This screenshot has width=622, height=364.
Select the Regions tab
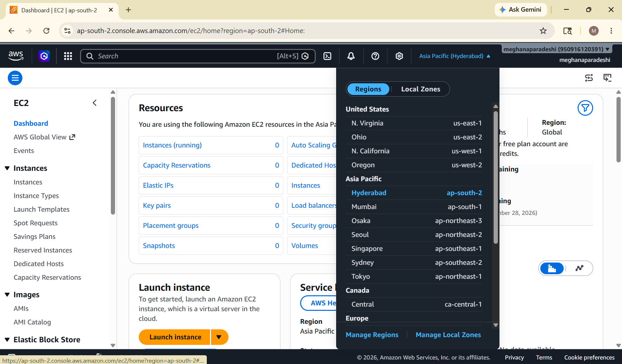click(368, 89)
